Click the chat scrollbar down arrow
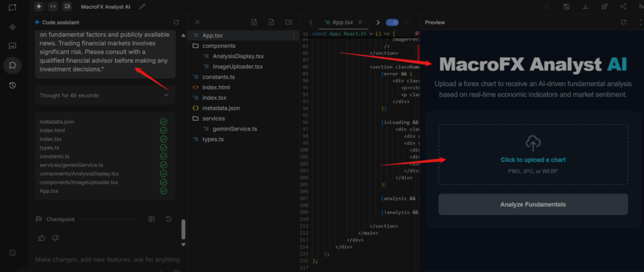644x272 pixels. click(183, 244)
